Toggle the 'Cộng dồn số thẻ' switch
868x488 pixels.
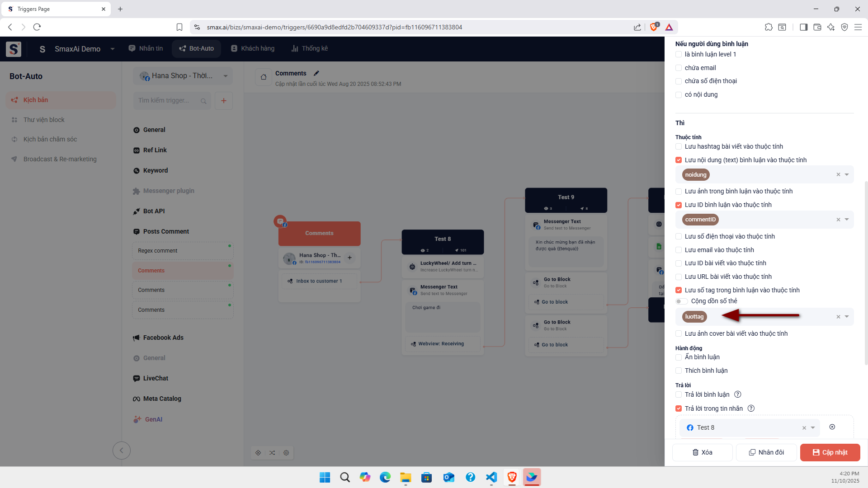coord(681,301)
